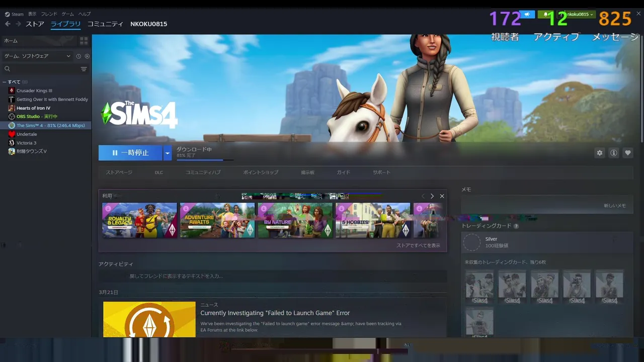The width and height of the screenshot is (644, 362).
Task: Toggle ready-to-play filter icon
Action: 87,56
